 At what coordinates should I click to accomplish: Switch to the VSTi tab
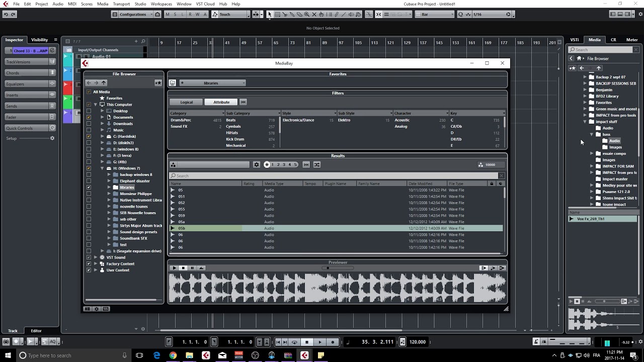click(x=574, y=40)
